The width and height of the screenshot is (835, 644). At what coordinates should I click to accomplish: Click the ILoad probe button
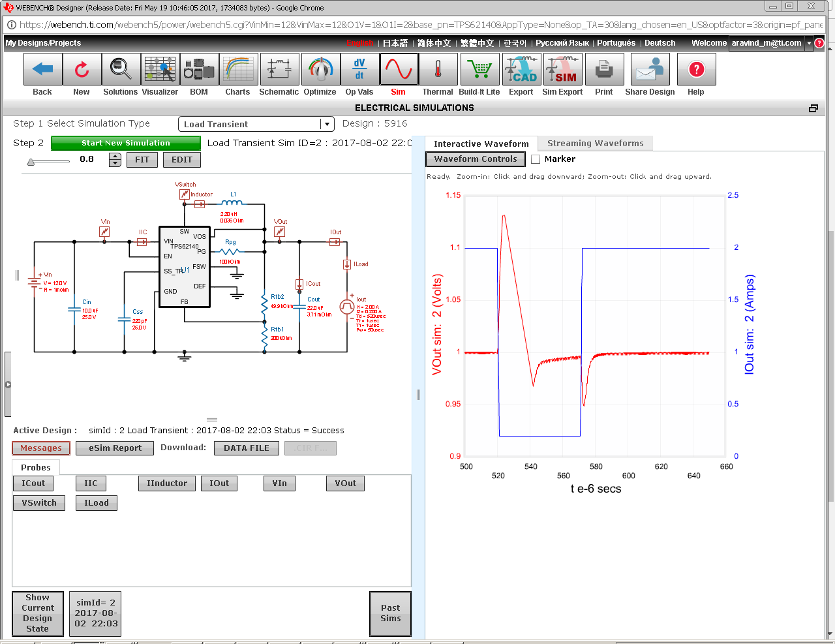(97, 503)
